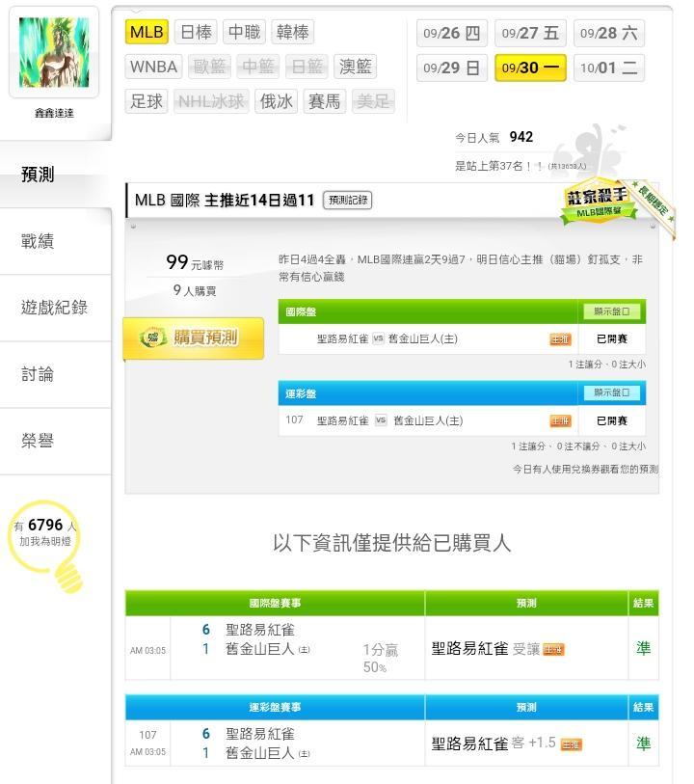Switch to the 日棒 league tab
The width and height of the screenshot is (694, 784).
coord(196,32)
